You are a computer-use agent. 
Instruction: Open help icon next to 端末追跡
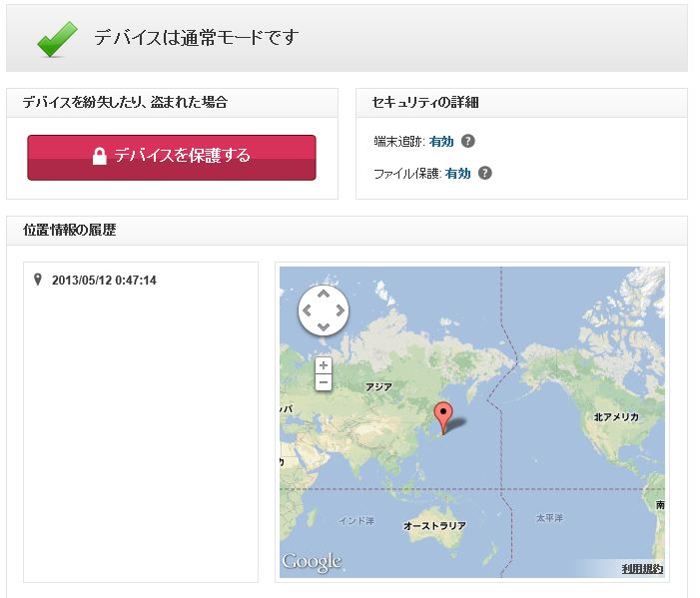click(x=468, y=141)
